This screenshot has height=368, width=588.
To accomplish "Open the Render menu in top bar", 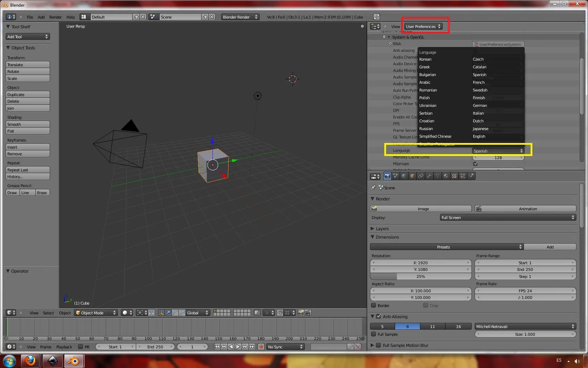I will click(55, 17).
